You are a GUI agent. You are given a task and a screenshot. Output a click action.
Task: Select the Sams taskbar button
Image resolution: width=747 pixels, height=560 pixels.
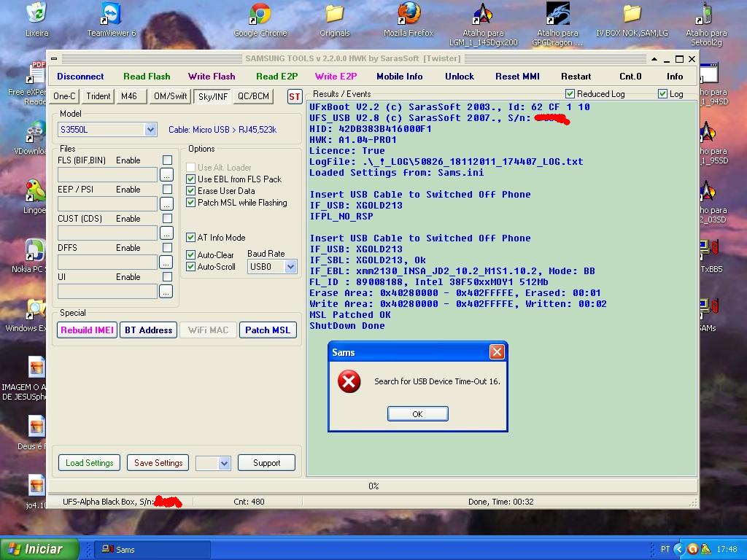(x=152, y=550)
